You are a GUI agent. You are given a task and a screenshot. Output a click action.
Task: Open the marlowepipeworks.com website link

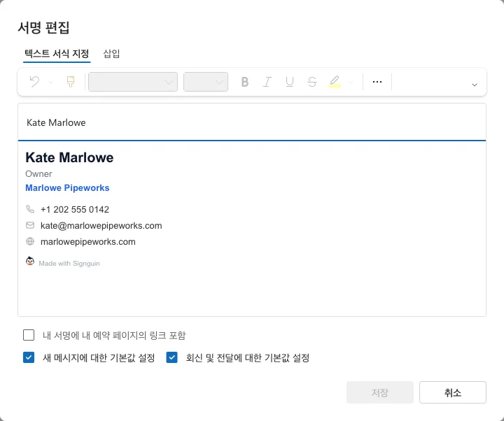click(x=88, y=241)
